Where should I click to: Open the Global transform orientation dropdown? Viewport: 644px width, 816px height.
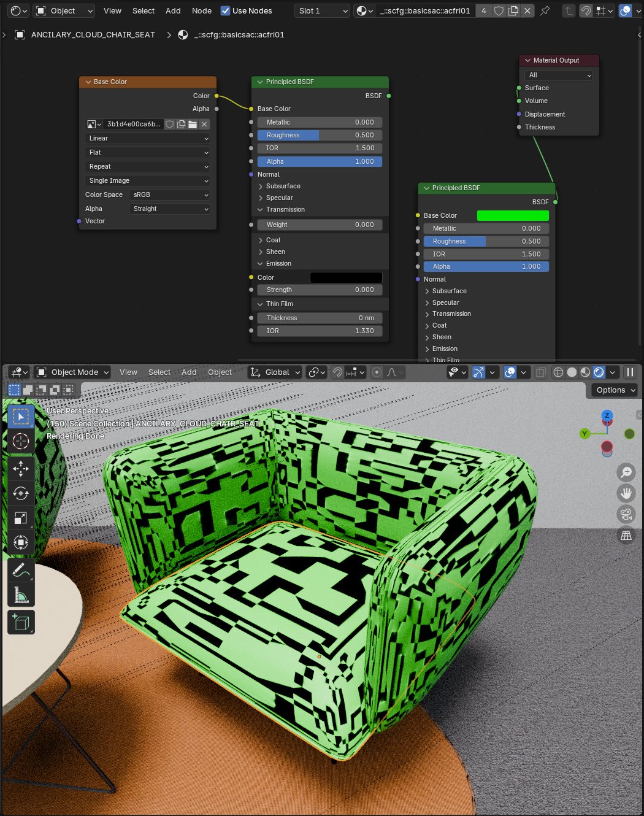[276, 372]
